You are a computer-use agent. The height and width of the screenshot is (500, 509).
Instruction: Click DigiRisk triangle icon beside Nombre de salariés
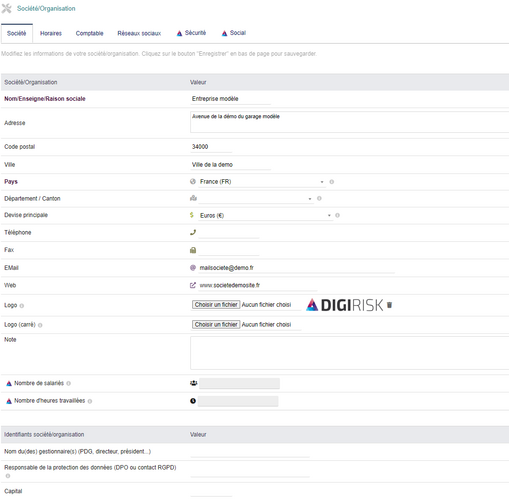pos(9,384)
